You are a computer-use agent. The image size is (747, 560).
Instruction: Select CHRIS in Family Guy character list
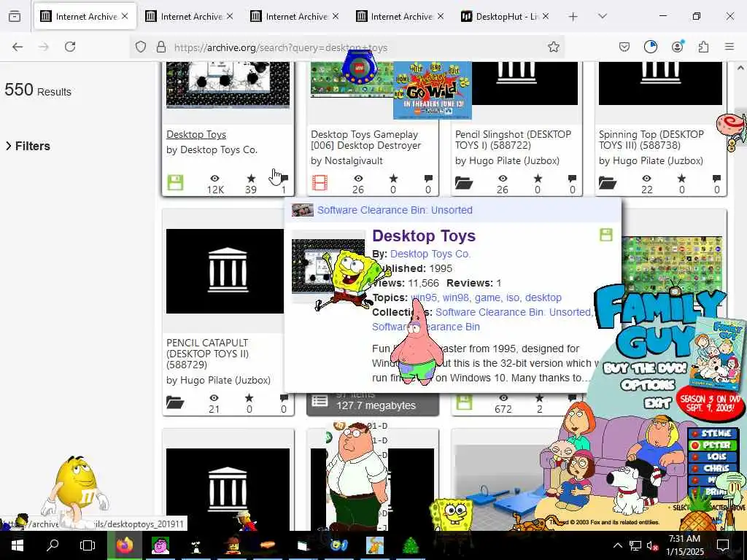pyautogui.click(x=713, y=469)
